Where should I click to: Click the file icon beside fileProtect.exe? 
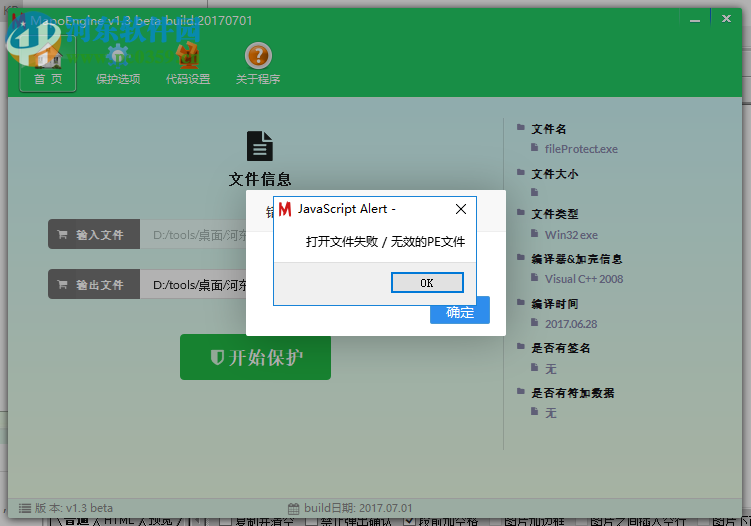[x=535, y=148]
